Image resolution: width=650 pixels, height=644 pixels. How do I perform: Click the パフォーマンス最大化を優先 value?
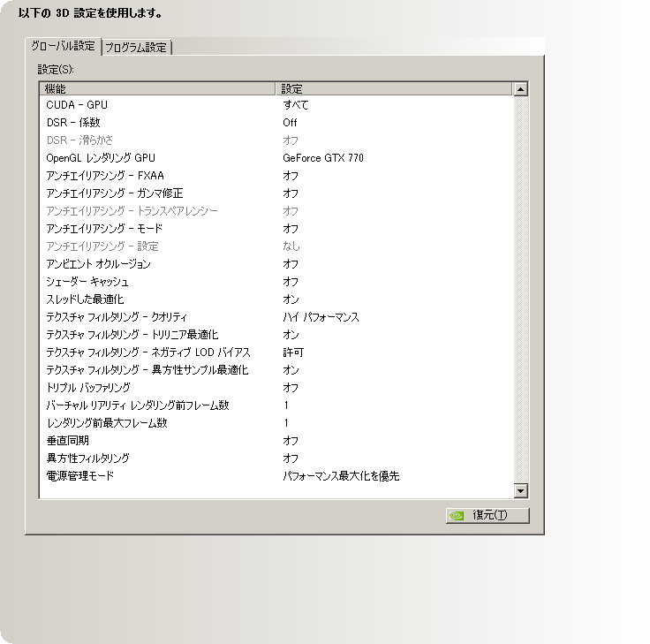click(x=341, y=476)
